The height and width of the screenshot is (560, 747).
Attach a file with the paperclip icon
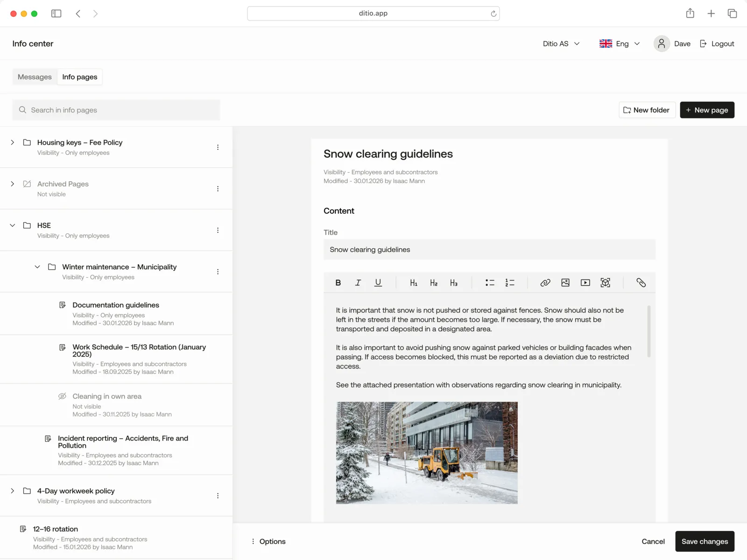pyautogui.click(x=641, y=282)
